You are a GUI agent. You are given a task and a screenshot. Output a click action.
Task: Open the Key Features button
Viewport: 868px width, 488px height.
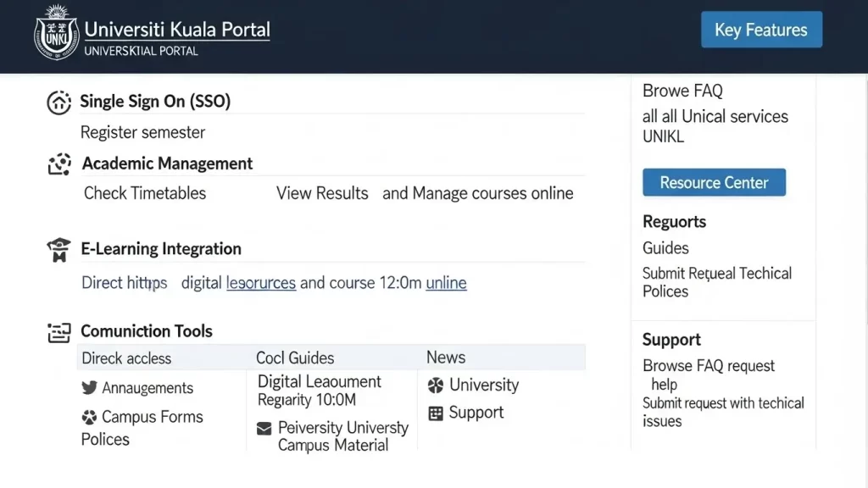pos(761,30)
